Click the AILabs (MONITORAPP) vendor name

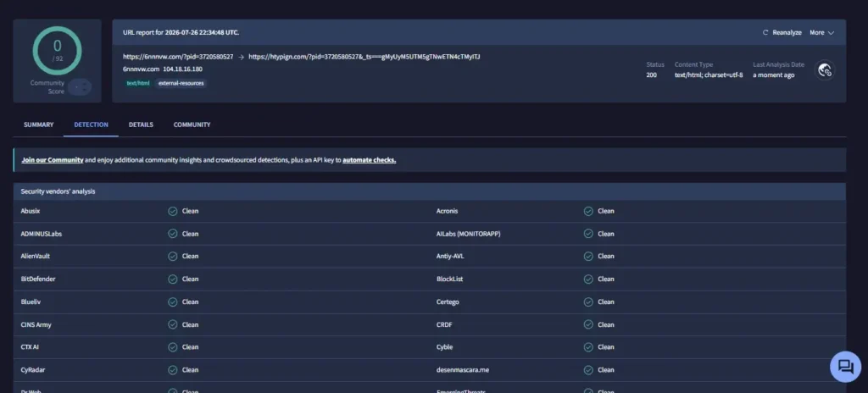(x=468, y=234)
